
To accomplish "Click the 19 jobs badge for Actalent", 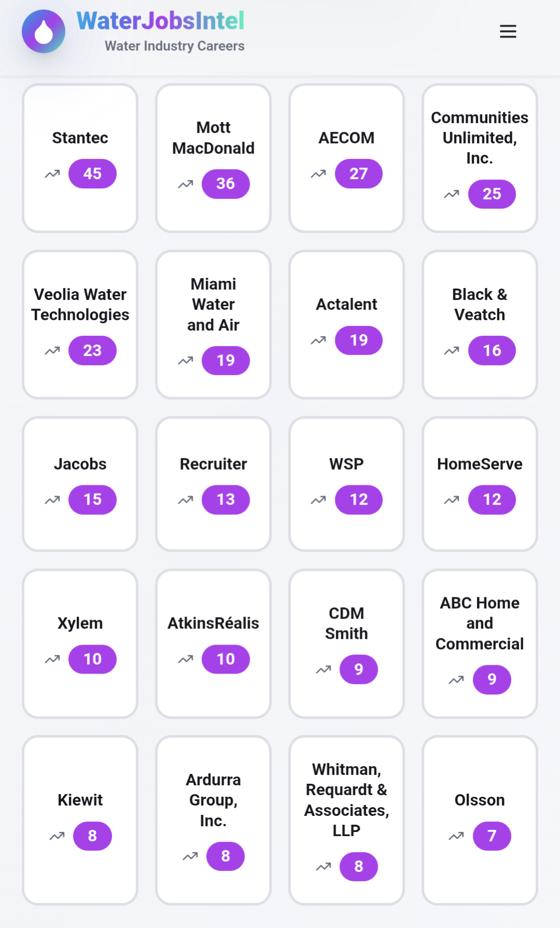I will (x=359, y=340).
